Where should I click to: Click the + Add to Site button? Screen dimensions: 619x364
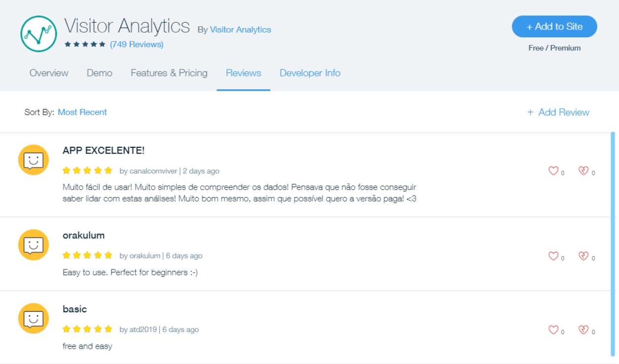click(x=554, y=27)
